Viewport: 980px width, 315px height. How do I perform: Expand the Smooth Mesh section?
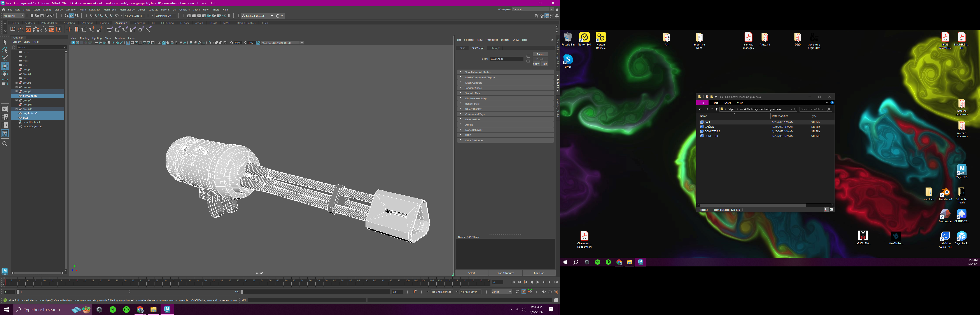click(473, 93)
